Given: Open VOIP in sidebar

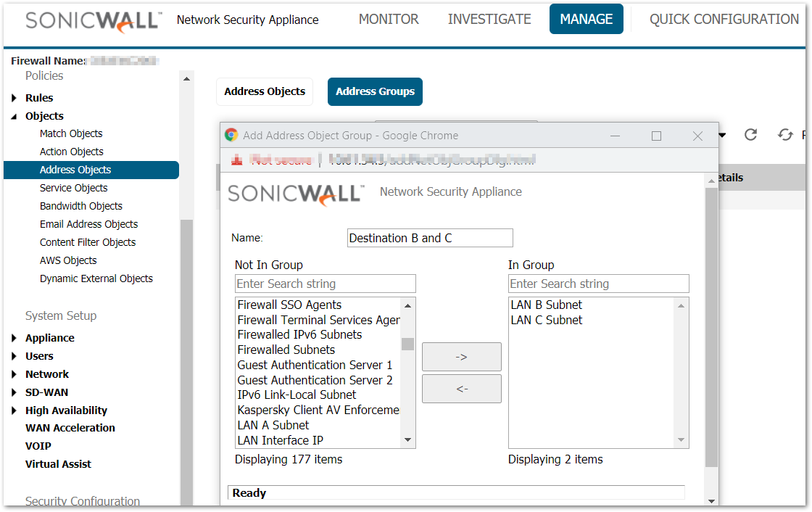Looking at the screenshot, I should 38,446.
